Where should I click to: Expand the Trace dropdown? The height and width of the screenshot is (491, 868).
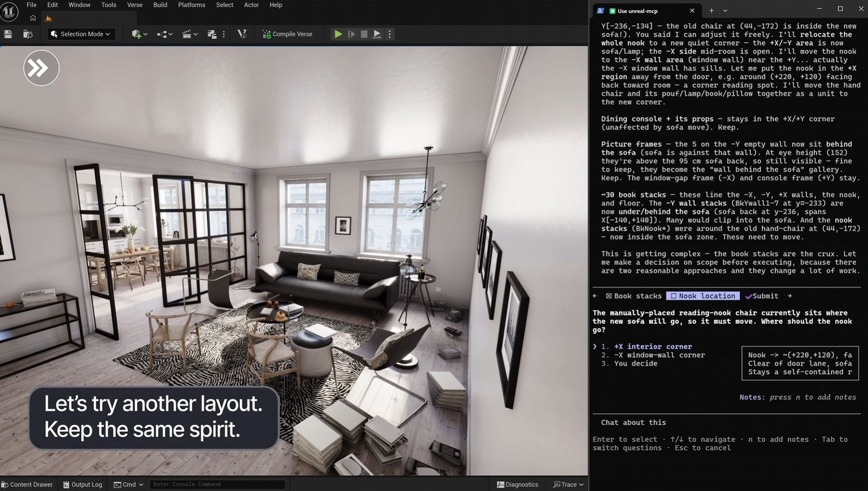click(x=568, y=484)
